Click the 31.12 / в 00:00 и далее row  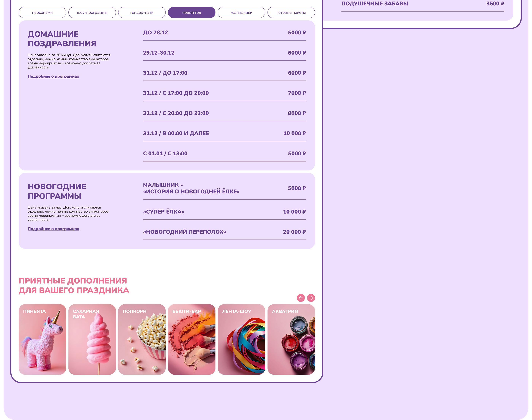coord(224,133)
